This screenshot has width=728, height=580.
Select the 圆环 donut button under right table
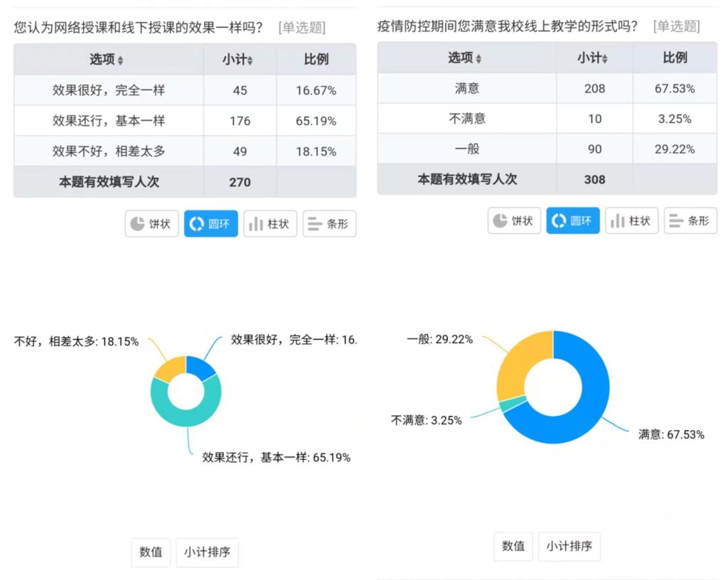coord(573,221)
